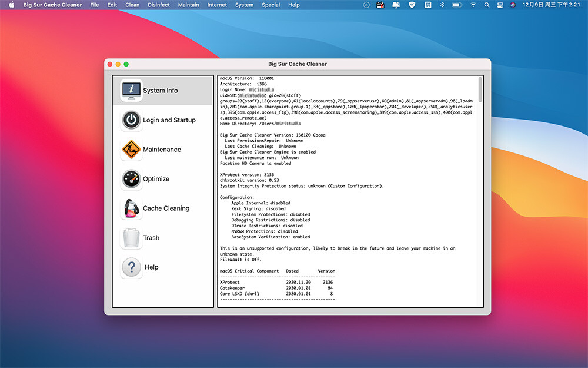
Task: Click the System Info monitor icon
Action: [131, 90]
